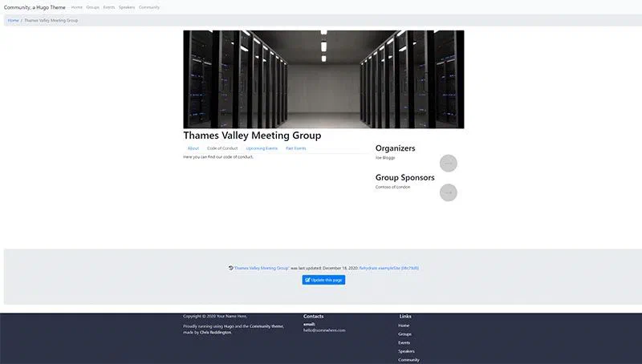The image size is (642, 364).
Task: Open the Speakers link in footer Links
Action: coord(406,351)
